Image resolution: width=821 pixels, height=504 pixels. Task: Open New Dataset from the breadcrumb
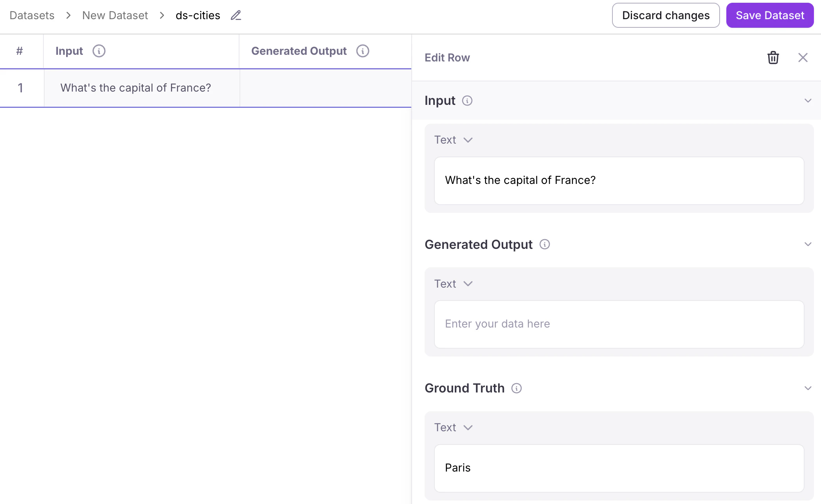click(115, 15)
